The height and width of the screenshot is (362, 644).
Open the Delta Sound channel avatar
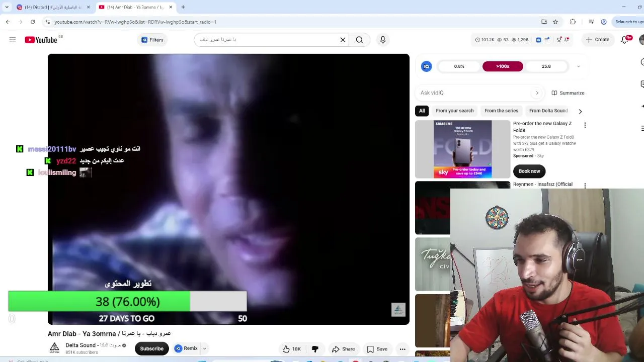[54, 348]
